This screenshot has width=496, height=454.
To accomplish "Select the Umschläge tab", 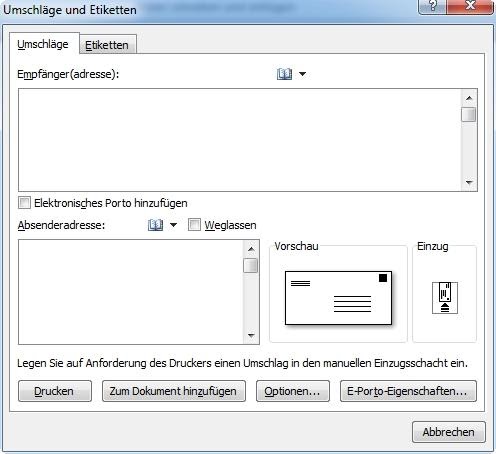I will tap(43, 44).
